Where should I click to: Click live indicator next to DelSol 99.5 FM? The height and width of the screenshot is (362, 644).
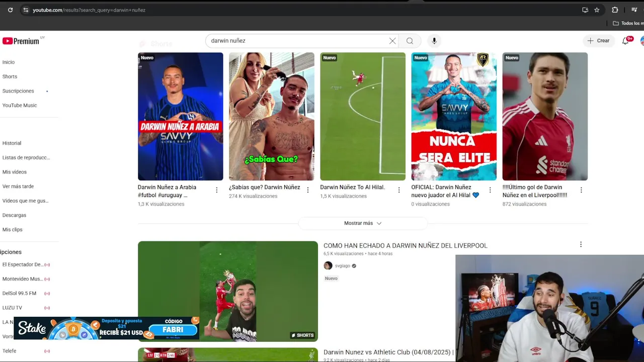pos(47,293)
